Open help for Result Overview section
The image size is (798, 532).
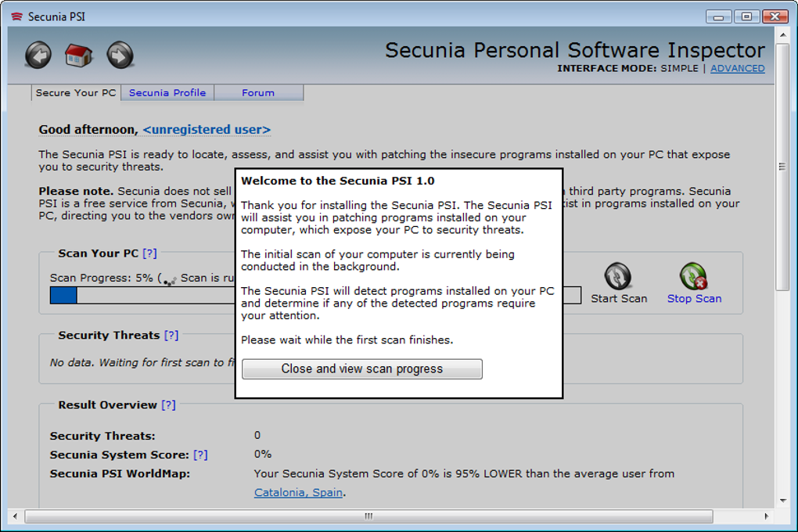click(x=168, y=405)
